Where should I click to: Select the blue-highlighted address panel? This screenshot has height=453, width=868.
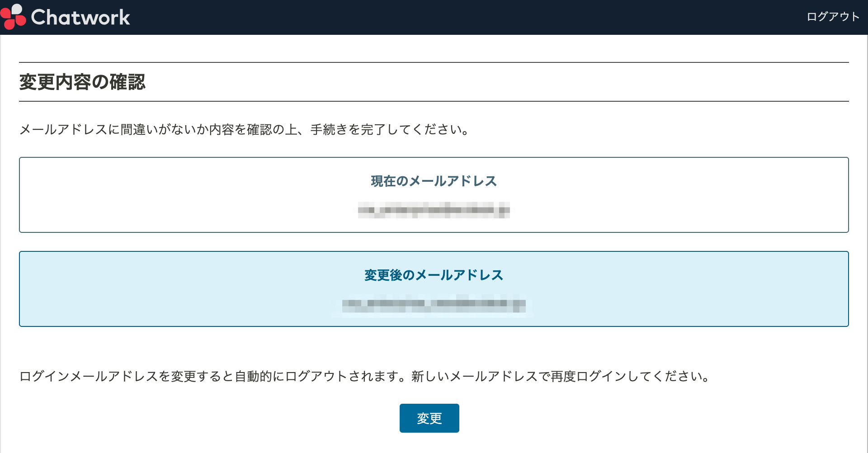click(x=434, y=288)
